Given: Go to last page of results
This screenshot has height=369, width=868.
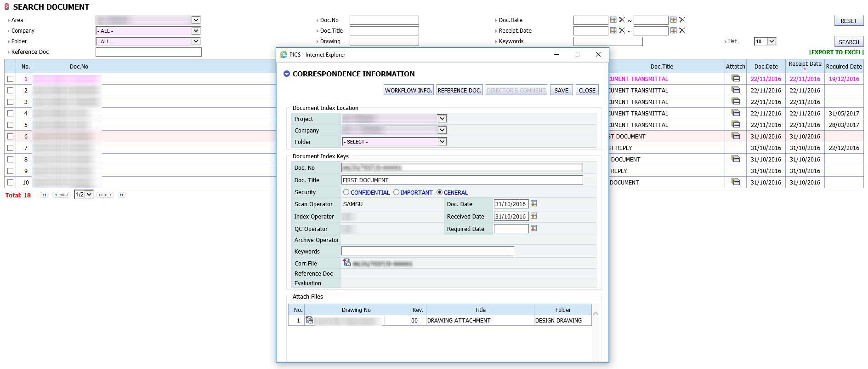Looking at the screenshot, I should coord(122,195).
